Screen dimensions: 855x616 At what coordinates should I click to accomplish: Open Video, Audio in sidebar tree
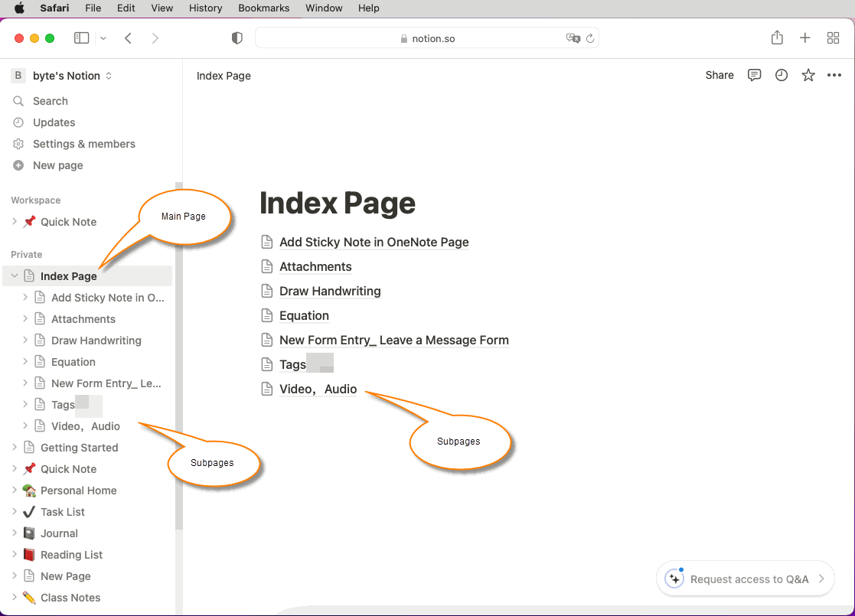click(x=86, y=426)
